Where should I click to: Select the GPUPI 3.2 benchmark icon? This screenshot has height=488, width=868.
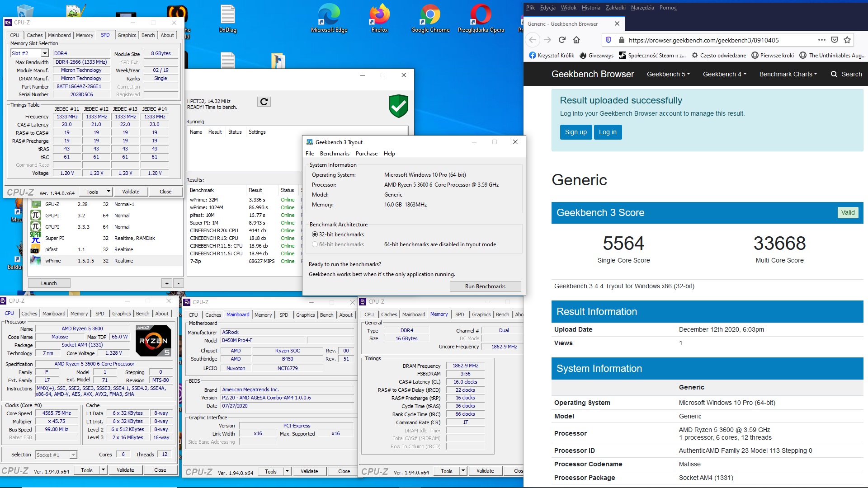[36, 215]
